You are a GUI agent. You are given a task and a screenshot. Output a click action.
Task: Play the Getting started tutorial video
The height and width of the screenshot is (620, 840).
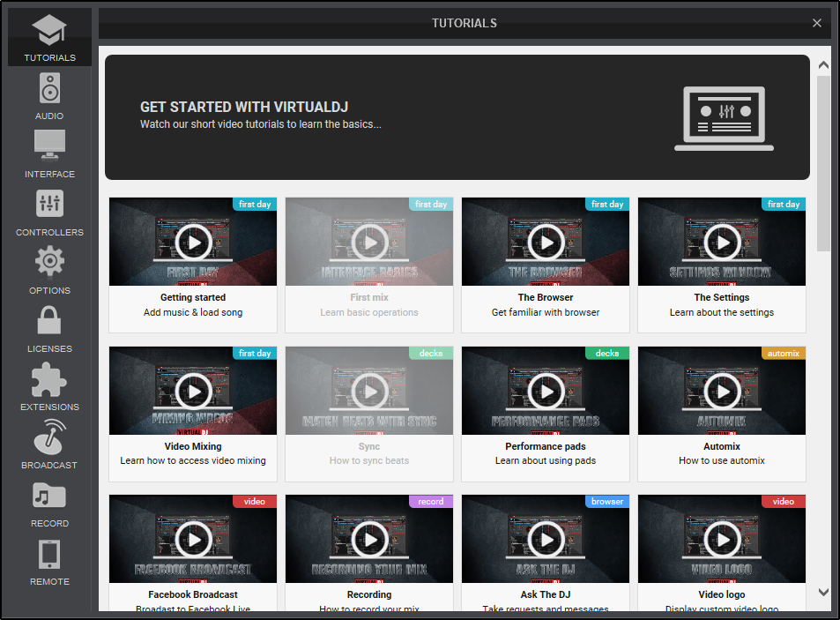pyautogui.click(x=193, y=242)
